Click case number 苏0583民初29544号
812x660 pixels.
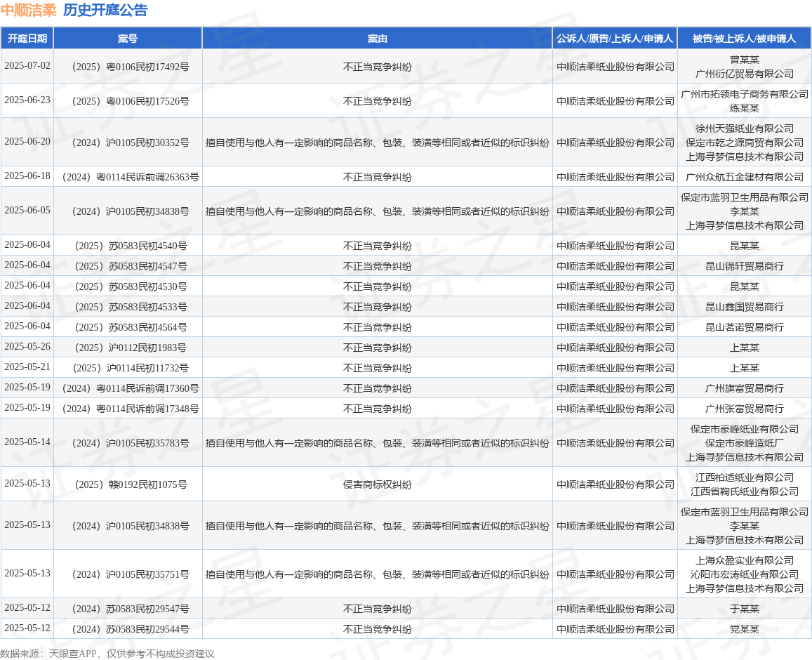(x=131, y=629)
